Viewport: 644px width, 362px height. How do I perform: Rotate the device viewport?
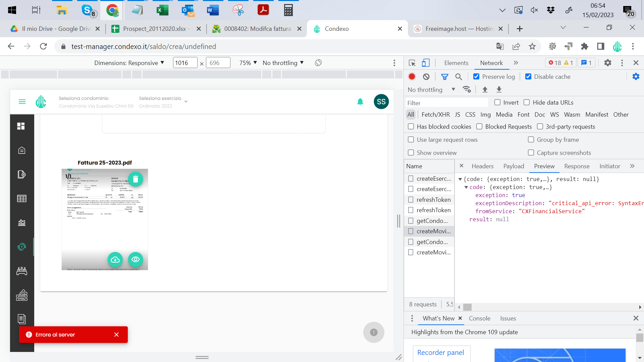pos(318,63)
